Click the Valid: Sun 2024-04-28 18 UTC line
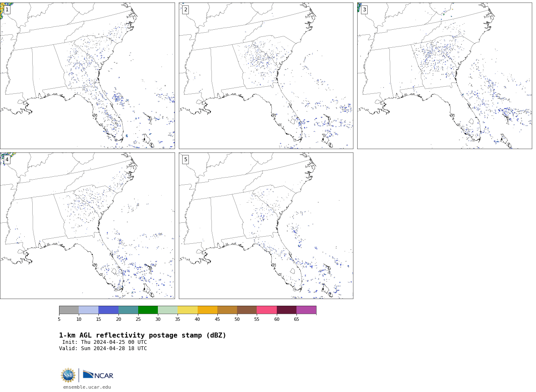 103,348
